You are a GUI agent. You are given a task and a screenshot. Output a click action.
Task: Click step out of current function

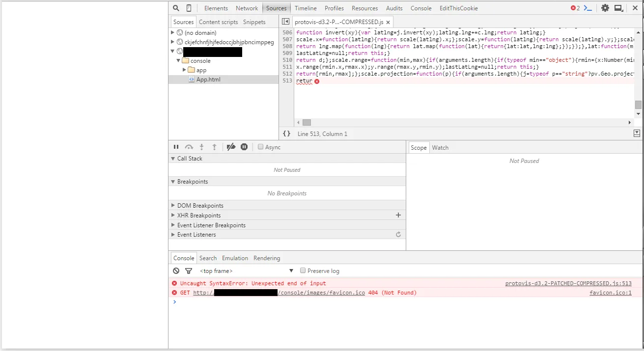pyautogui.click(x=214, y=147)
